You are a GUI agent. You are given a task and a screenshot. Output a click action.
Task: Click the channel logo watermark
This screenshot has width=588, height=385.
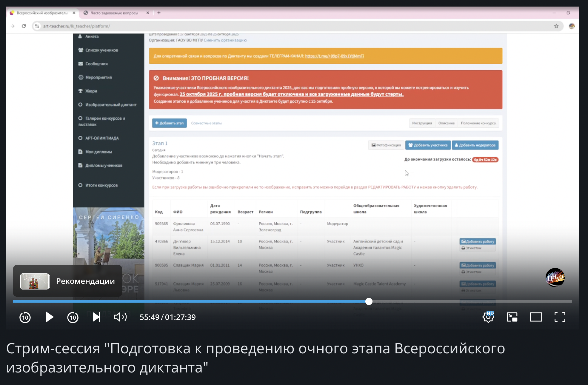(555, 277)
